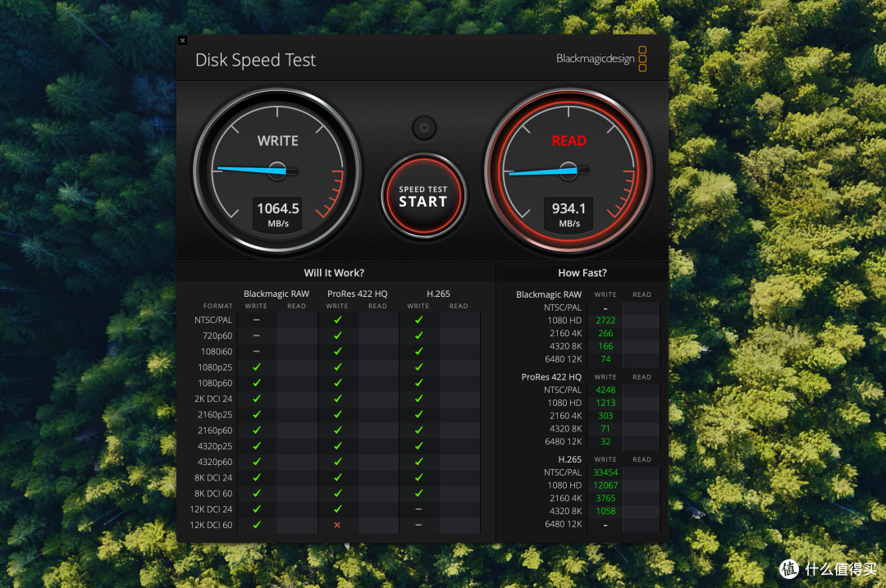The height and width of the screenshot is (588, 886).
Task: Close the Disk Speed Test window
Action: point(182,41)
